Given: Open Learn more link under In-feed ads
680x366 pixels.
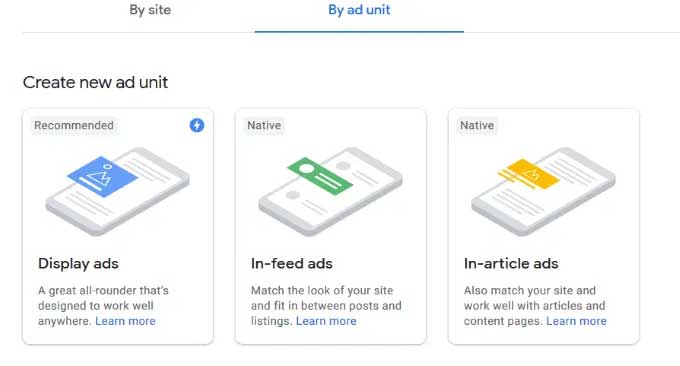Looking at the screenshot, I should tap(326, 321).
